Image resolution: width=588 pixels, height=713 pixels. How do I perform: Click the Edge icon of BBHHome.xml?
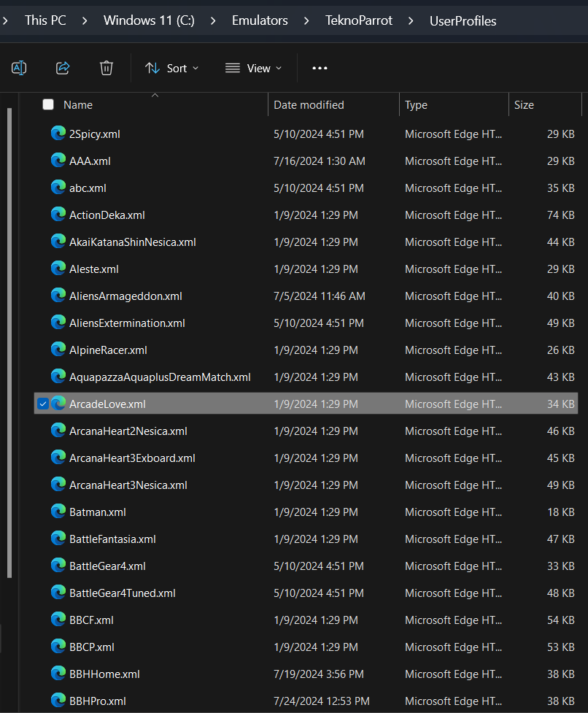point(58,673)
